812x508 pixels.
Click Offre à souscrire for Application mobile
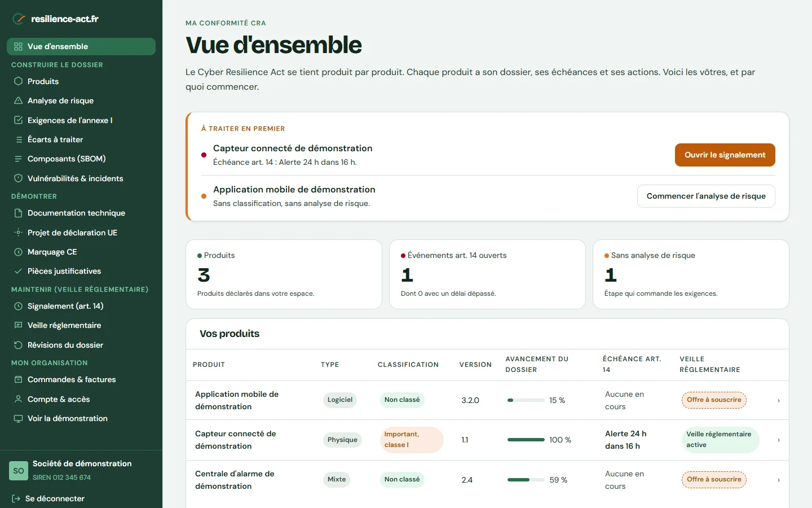(x=714, y=400)
